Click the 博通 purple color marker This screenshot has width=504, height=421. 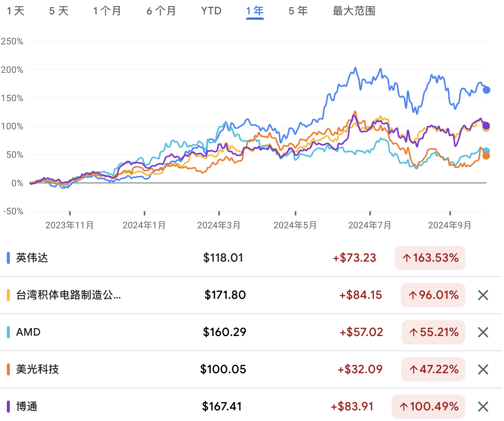[x=8, y=407]
